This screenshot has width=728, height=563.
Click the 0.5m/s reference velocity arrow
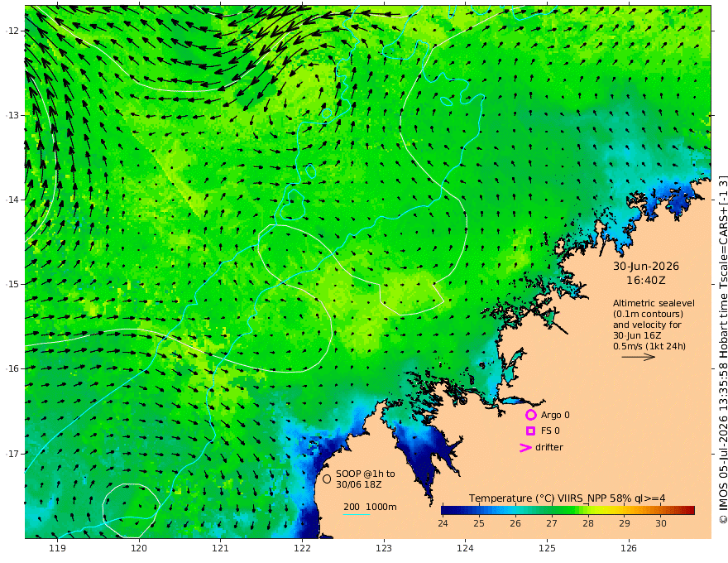639,357
